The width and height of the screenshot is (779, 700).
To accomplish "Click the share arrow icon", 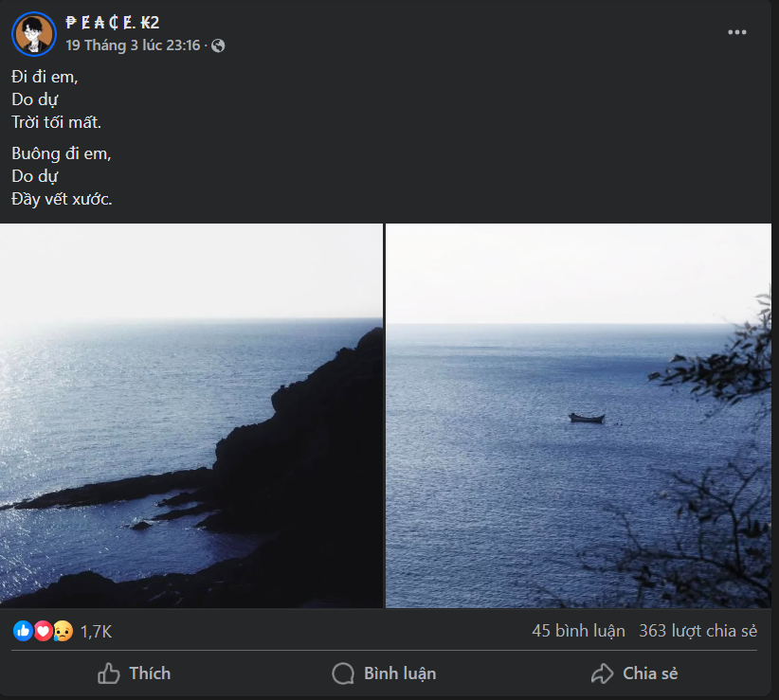I will click(x=602, y=673).
